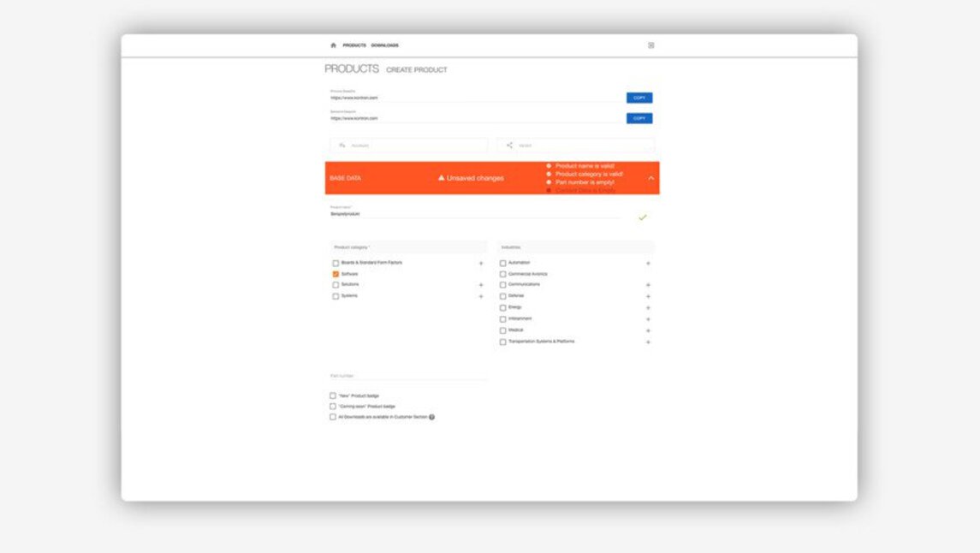Collapse the Base Data section chevron
980x553 pixels.
(x=650, y=178)
